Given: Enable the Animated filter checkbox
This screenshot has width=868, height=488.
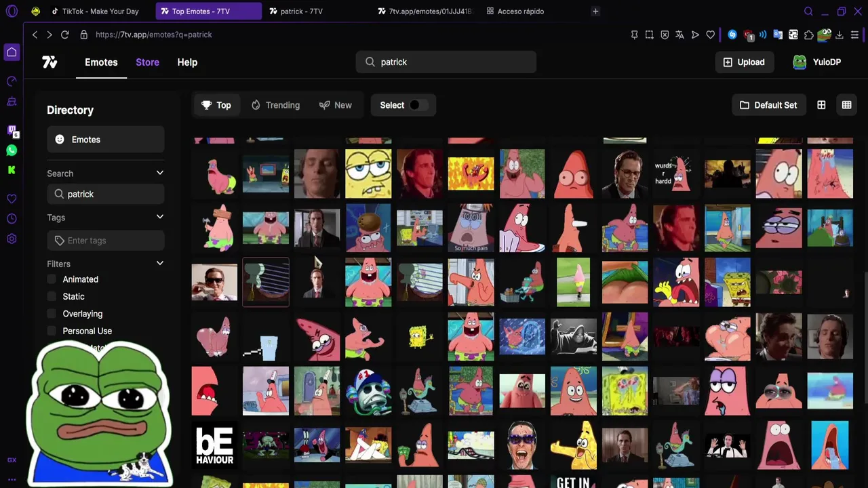Looking at the screenshot, I should (x=52, y=279).
